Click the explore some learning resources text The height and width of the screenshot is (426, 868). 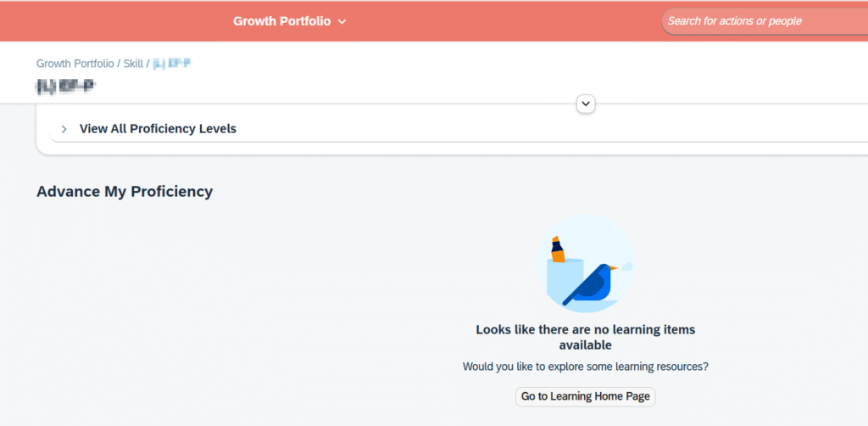coord(585,367)
